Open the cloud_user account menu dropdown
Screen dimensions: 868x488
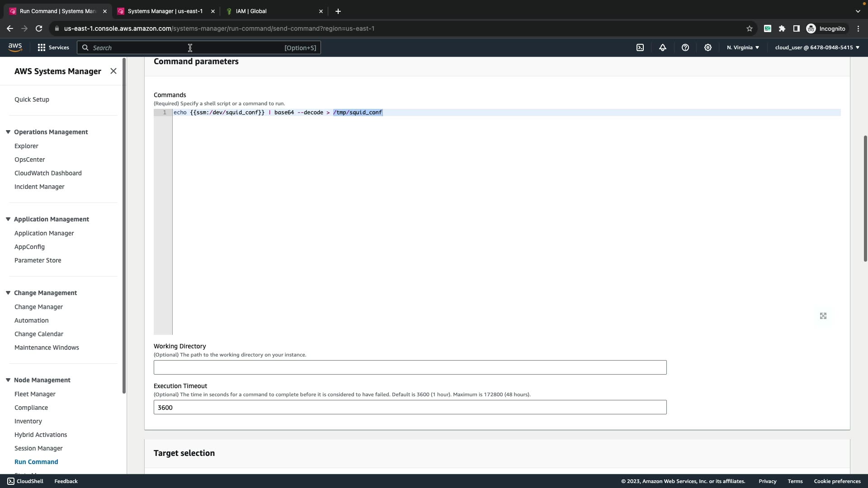pos(817,47)
